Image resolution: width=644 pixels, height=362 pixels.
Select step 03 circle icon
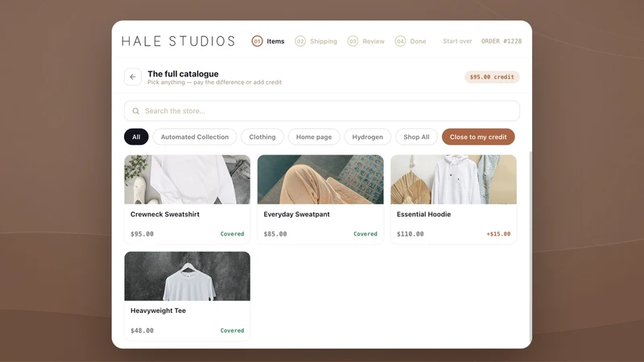353,41
